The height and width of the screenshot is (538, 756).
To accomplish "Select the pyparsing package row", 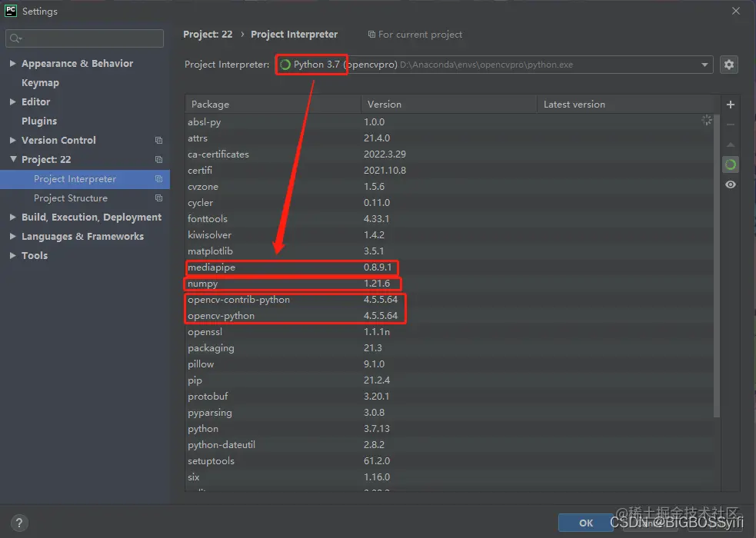I will pos(449,413).
